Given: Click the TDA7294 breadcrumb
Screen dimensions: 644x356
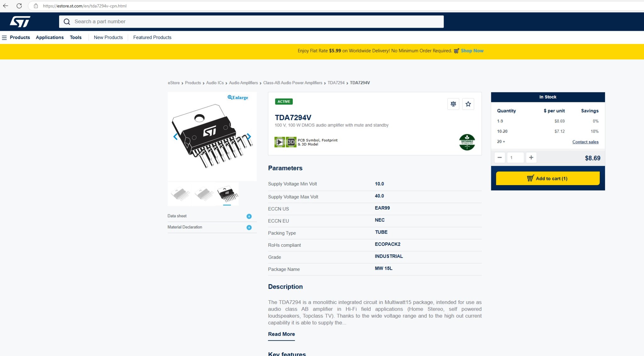Looking at the screenshot, I should pos(336,83).
